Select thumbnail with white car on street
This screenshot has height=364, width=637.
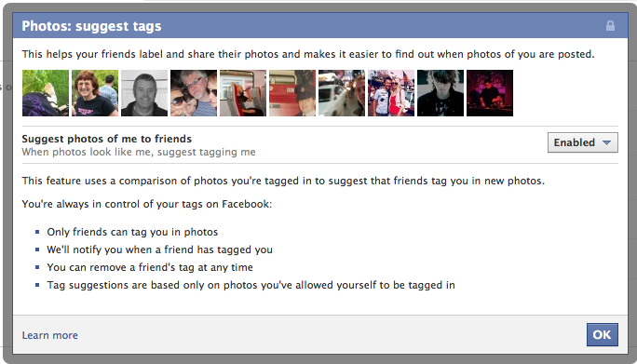coord(342,93)
